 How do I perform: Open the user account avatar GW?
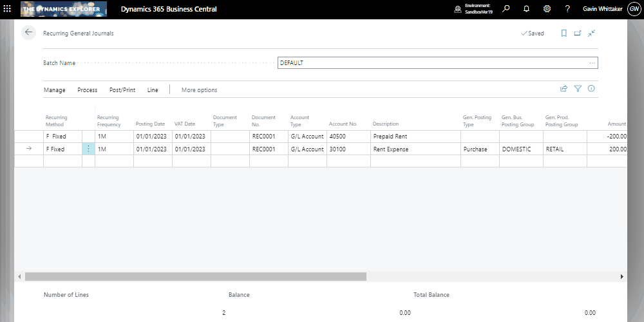pos(634,9)
